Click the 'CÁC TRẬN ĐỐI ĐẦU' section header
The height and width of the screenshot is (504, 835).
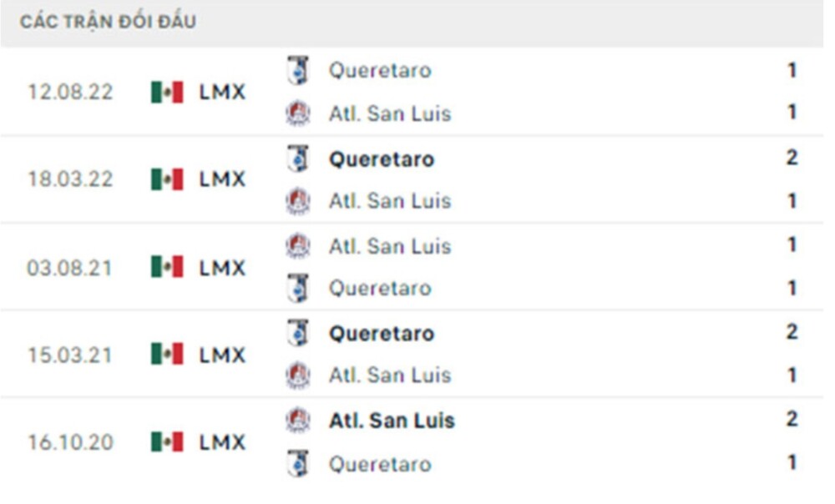click(x=109, y=23)
